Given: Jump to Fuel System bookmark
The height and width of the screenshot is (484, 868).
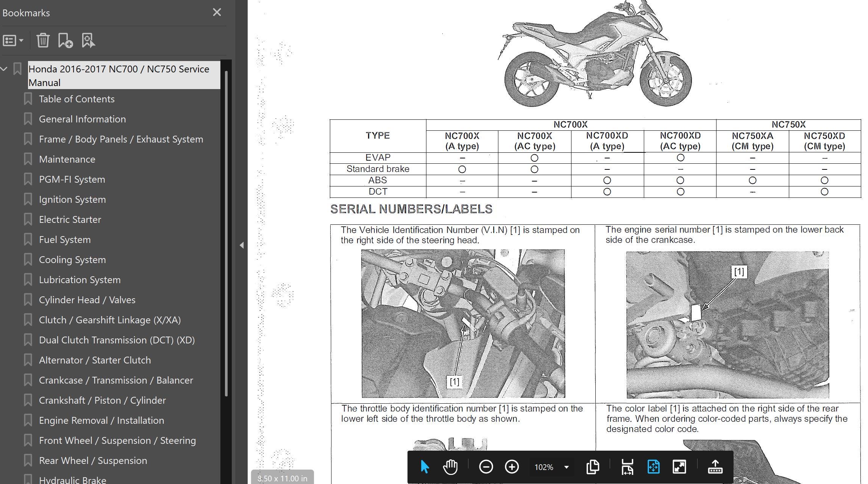Looking at the screenshot, I should [65, 240].
